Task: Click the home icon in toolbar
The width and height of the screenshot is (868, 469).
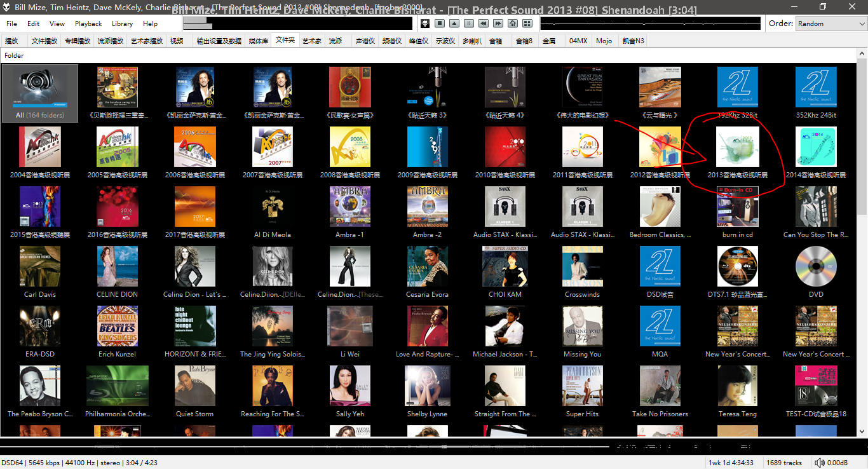Action: [x=513, y=24]
